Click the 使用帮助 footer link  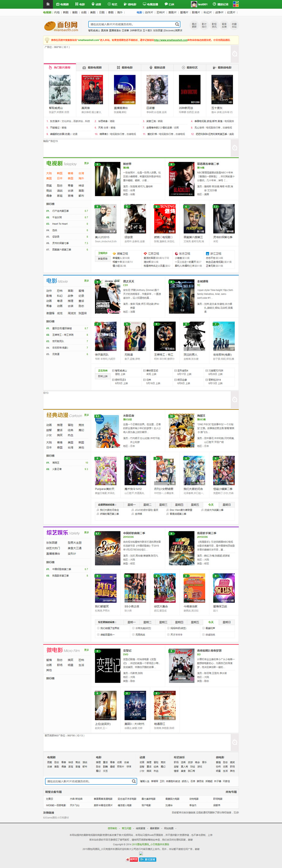coord(112,828)
